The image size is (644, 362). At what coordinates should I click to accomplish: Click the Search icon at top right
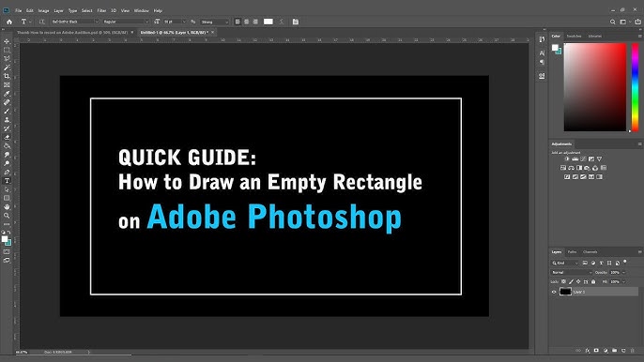point(612,22)
